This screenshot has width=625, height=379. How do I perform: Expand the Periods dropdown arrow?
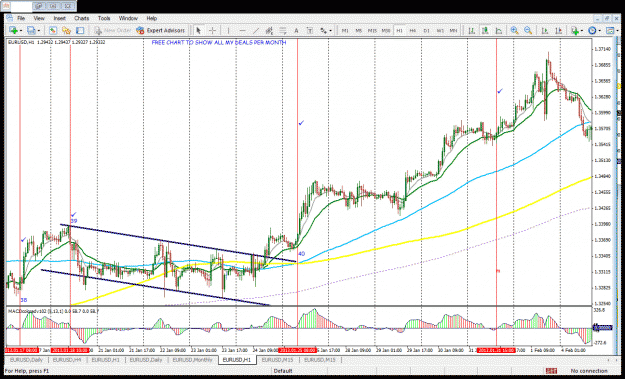pyautogui.click(x=599, y=31)
